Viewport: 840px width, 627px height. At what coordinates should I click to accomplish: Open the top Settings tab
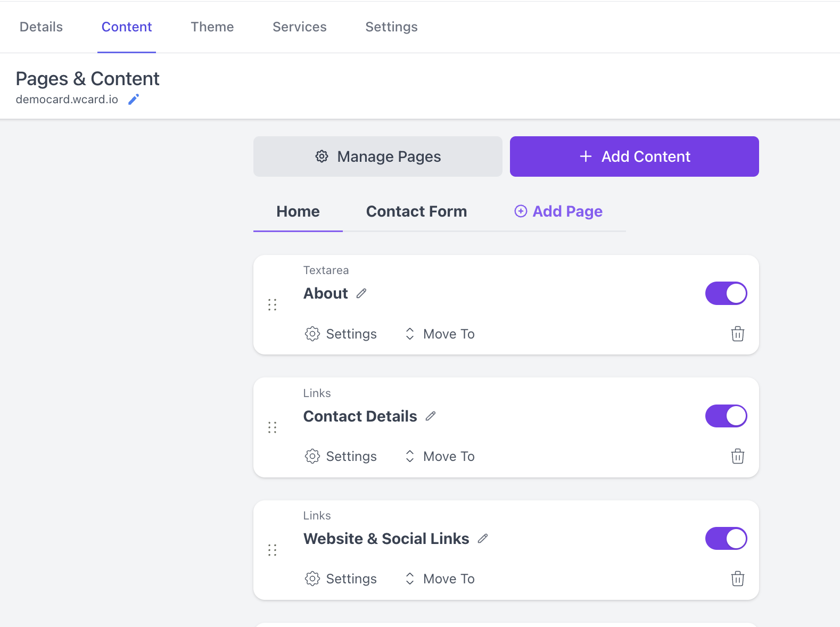pos(391,27)
